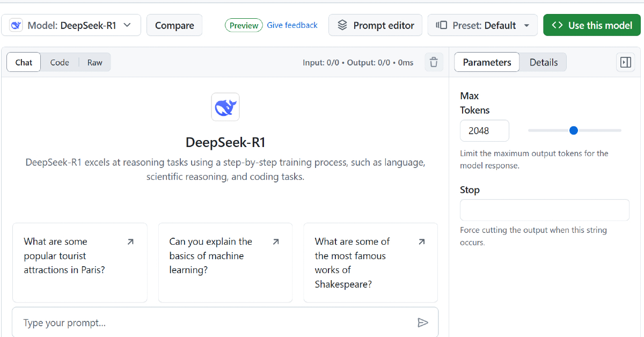Switch to the Code tab
Screen dimensions: 644x337
pos(59,62)
